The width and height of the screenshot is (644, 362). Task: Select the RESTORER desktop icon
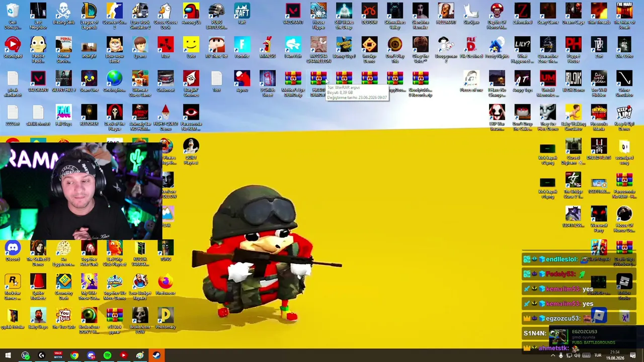(89, 116)
